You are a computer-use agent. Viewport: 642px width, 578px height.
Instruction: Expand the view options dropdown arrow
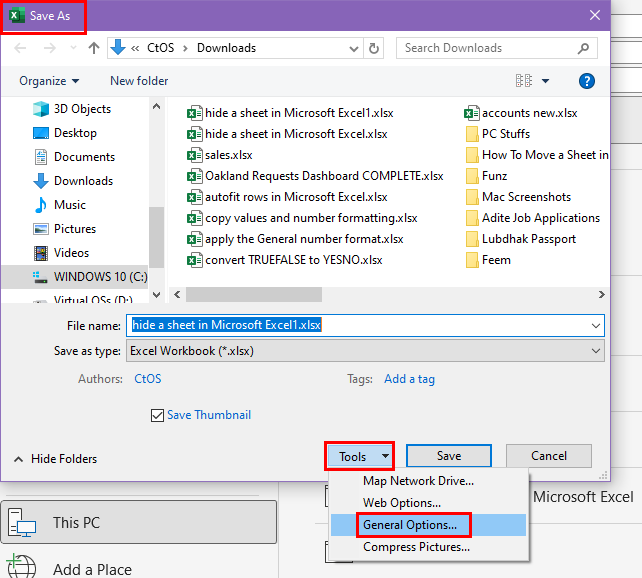(545, 81)
